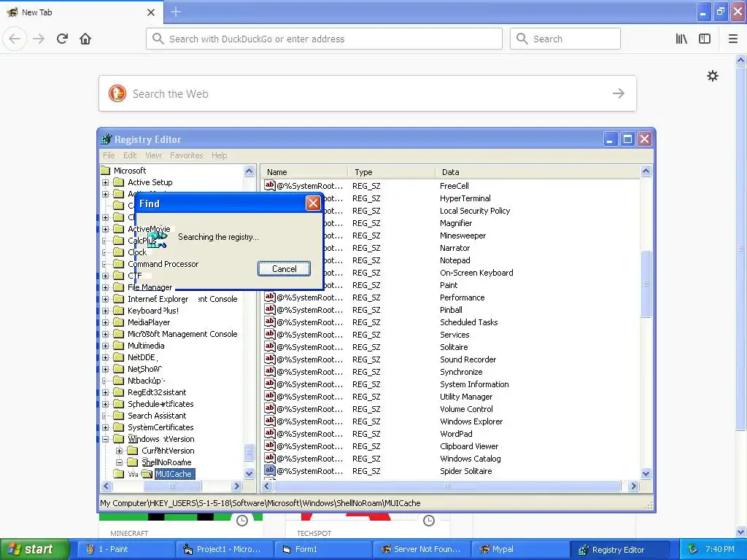The image size is (747, 560).
Task: Select the Minesweeper data row
Action: coord(450,236)
